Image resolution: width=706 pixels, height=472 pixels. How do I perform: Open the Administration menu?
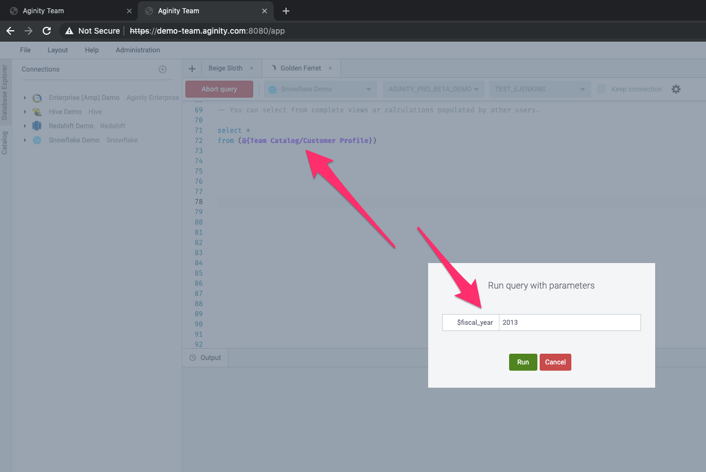tap(138, 50)
